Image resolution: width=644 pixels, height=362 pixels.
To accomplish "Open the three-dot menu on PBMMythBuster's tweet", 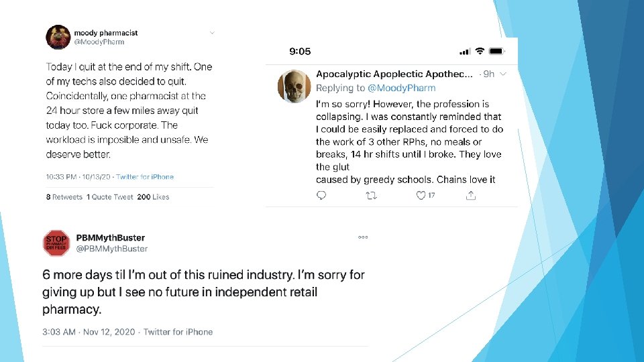I will pos(363,237).
